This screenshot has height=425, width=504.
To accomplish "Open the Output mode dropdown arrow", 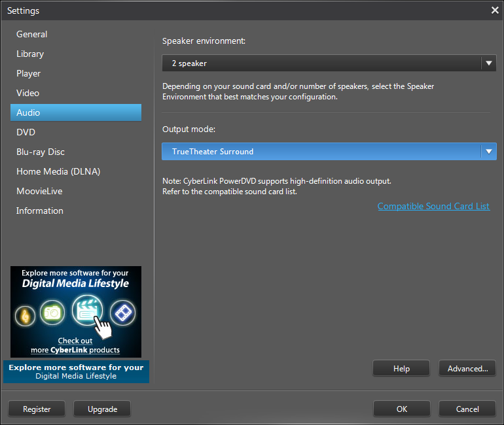I will [488, 152].
